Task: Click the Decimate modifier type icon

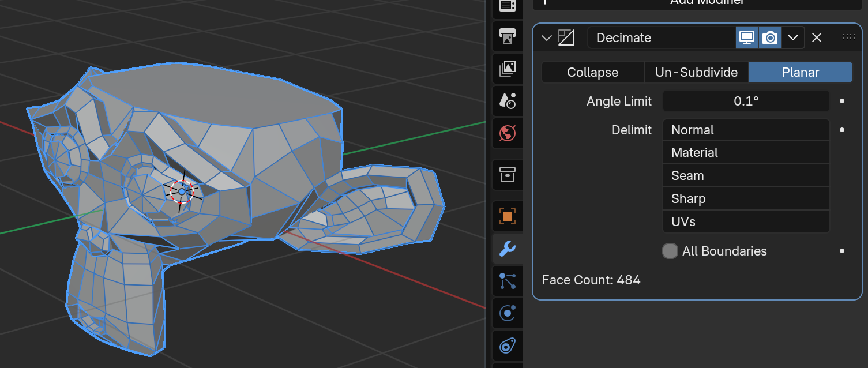Action: [x=566, y=38]
